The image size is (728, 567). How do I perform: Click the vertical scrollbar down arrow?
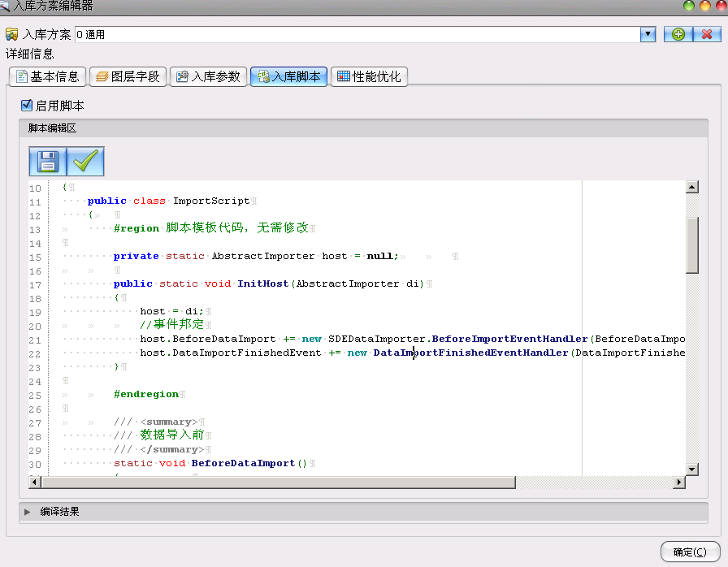coord(691,469)
